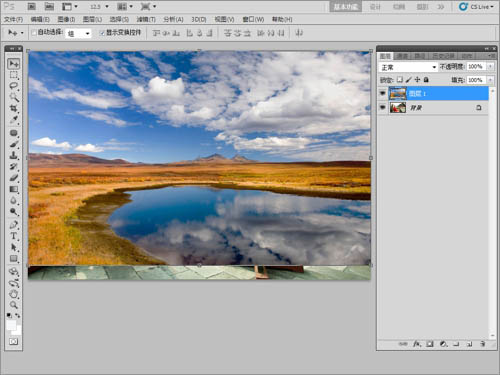
Task: Select the Dodge tool
Action: click(14, 212)
